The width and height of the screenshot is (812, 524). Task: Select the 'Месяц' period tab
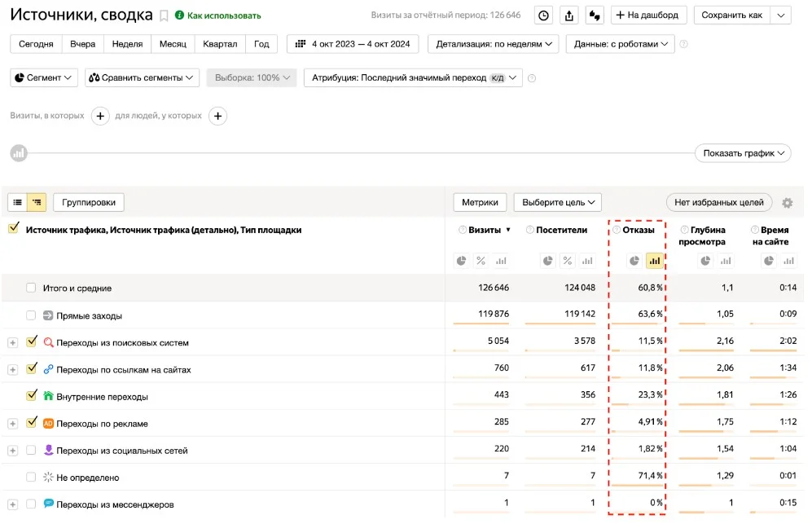(173, 44)
